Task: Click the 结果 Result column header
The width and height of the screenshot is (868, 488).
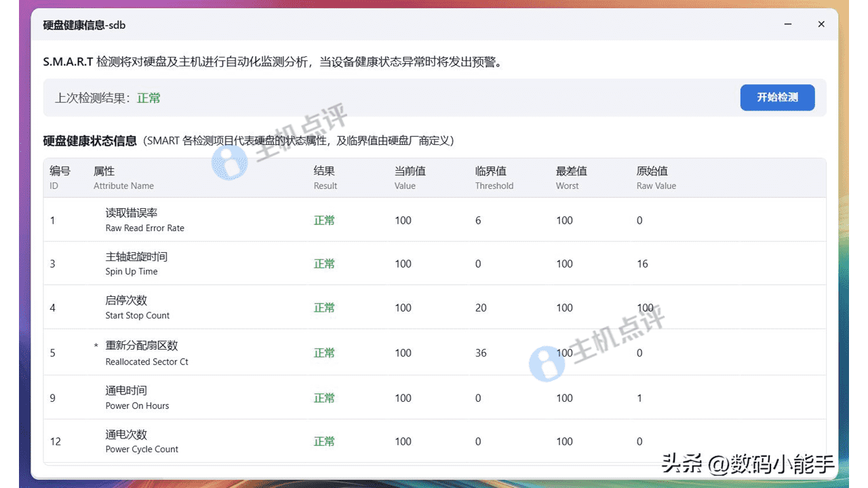Action: click(325, 178)
